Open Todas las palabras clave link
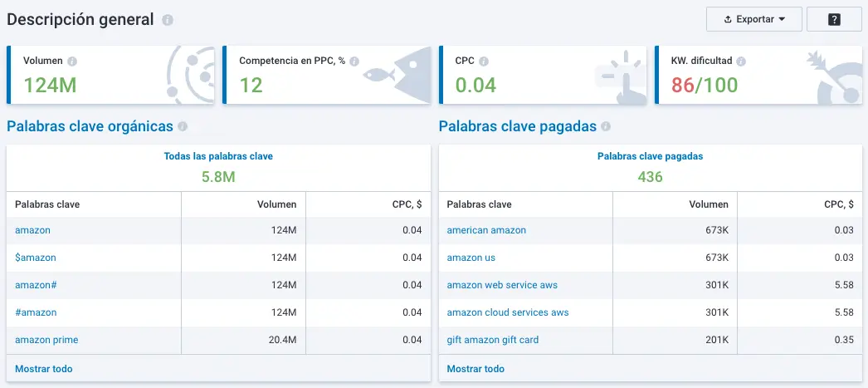 (x=218, y=156)
